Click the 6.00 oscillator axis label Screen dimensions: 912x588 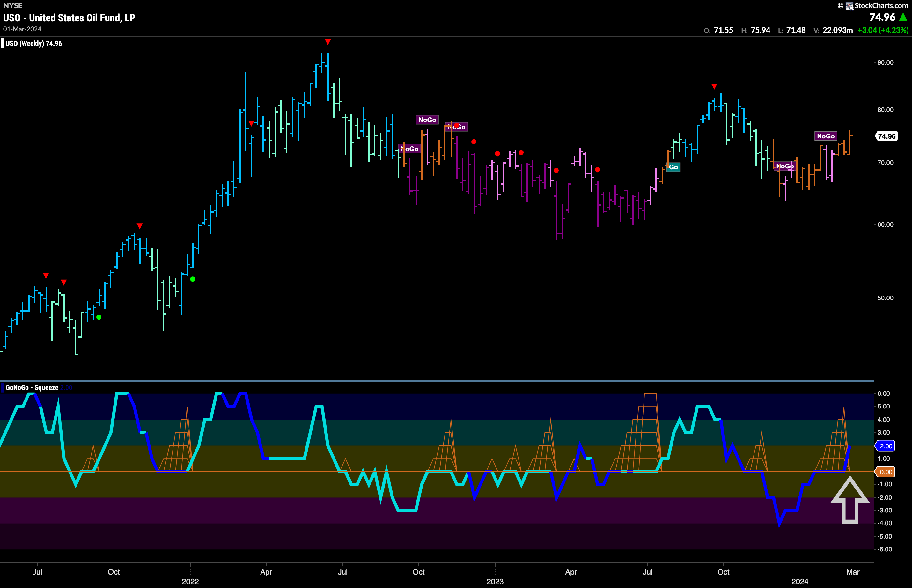884,394
